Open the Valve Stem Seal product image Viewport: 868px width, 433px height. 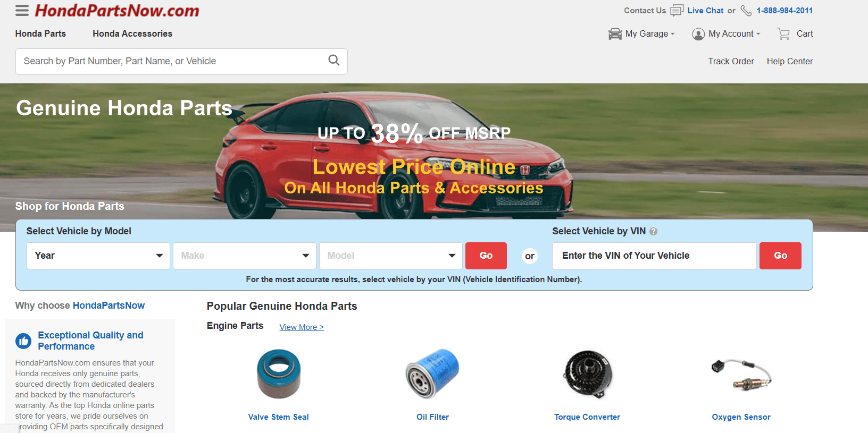(279, 374)
